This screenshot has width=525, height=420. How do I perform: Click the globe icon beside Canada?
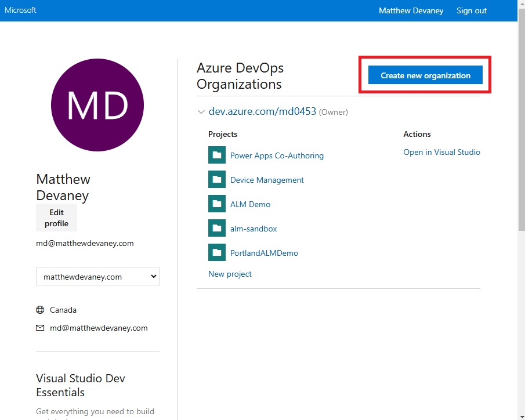coord(40,310)
